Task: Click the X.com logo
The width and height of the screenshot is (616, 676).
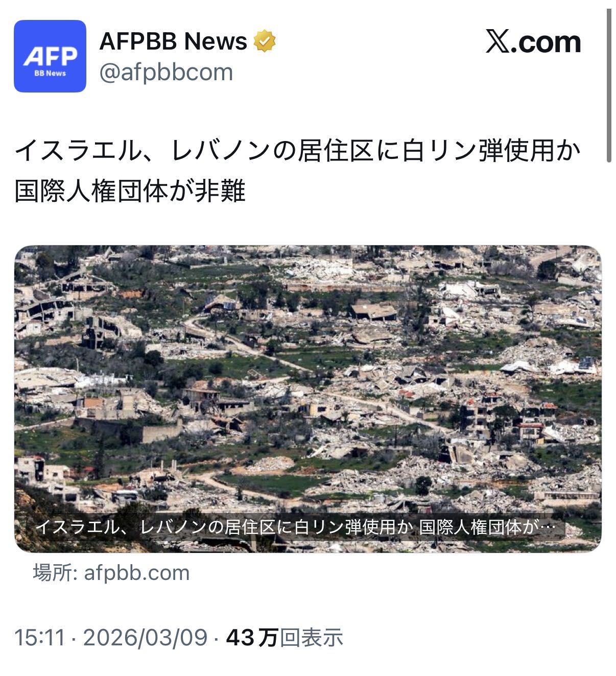Action: click(533, 42)
